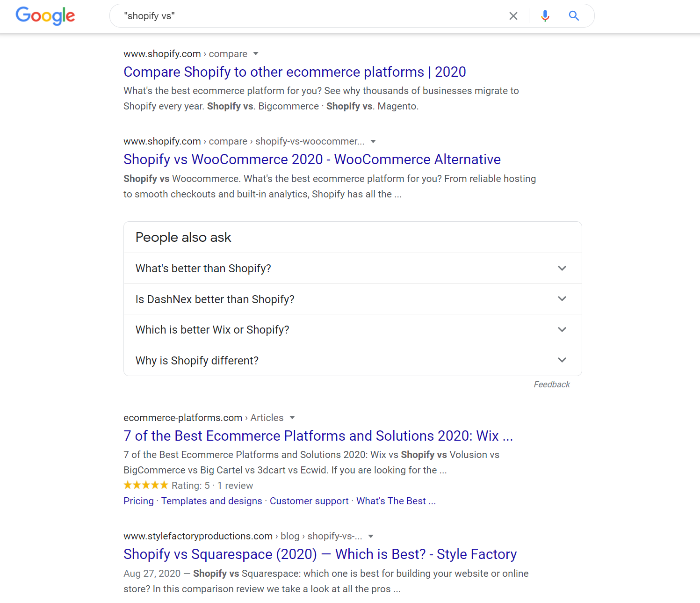Image resolution: width=700 pixels, height=603 pixels.
Task: Click the blue search magnifier icon
Action: click(574, 16)
